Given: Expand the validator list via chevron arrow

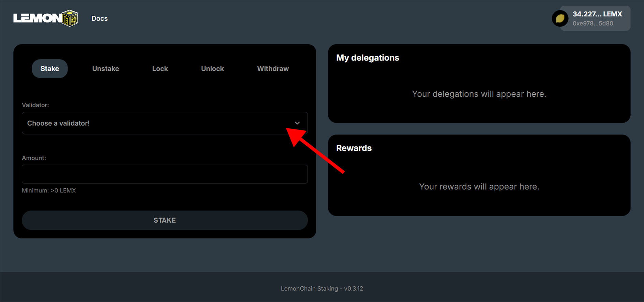Looking at the screenshot, I should (297, 123).
